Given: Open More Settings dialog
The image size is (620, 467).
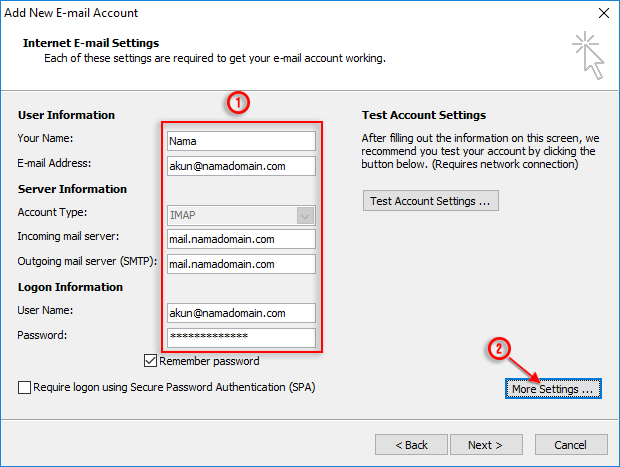Looking at the screenshot, I should pyautogui.click(x=553, y=389).
